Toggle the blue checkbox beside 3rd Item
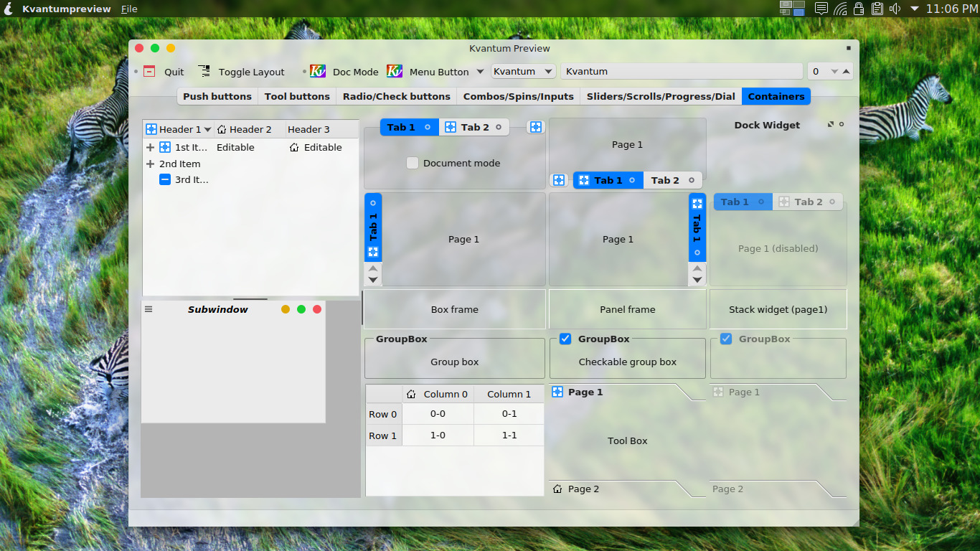This screenshot has width=980, height=551. tap(165, 179)
